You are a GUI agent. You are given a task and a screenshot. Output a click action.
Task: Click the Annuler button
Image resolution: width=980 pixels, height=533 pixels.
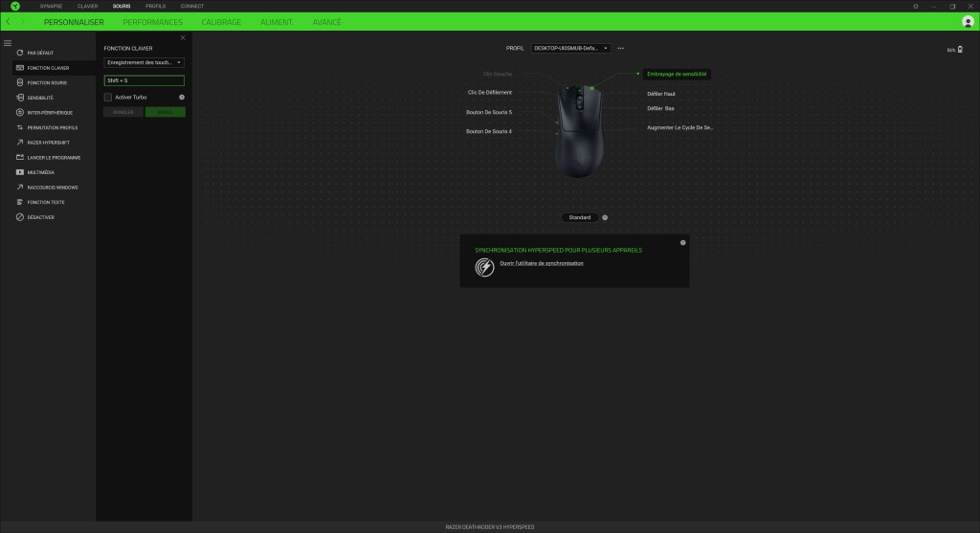click(x=123, y=112)
